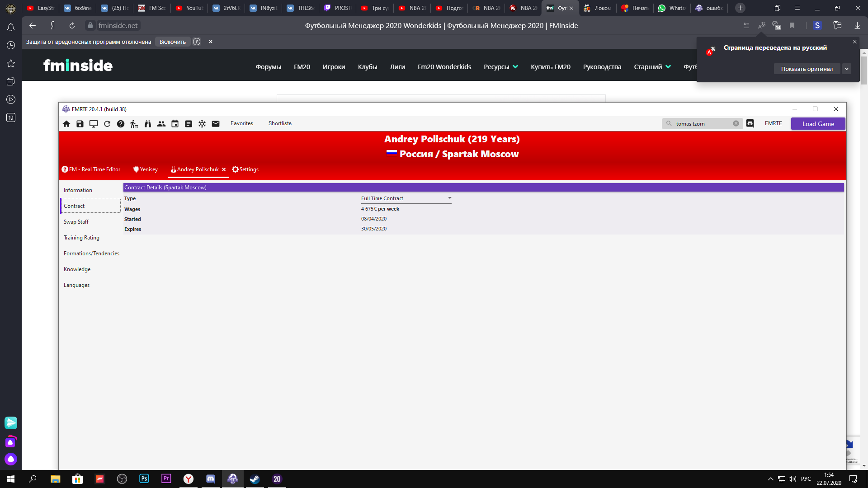This screenshot has height=488, width=868.
Task: Click the FMRTE label button
Action: click(x=773, y=123)
